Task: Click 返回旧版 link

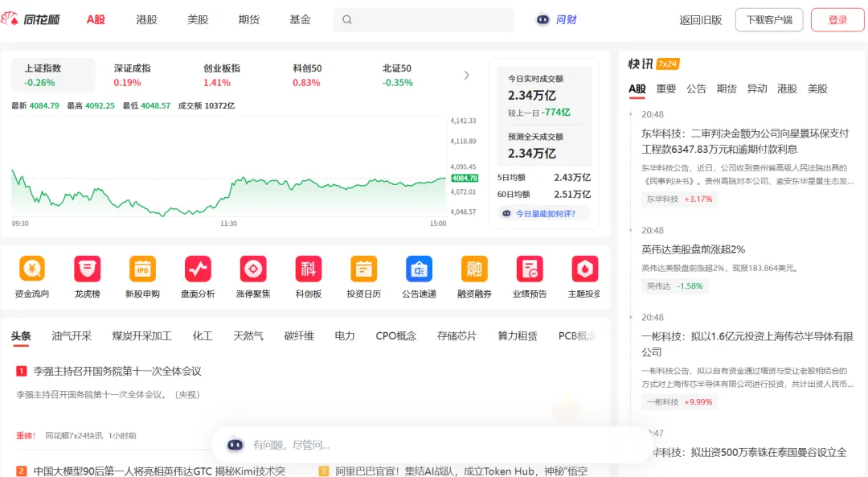Action: click(x=701, y=20)
